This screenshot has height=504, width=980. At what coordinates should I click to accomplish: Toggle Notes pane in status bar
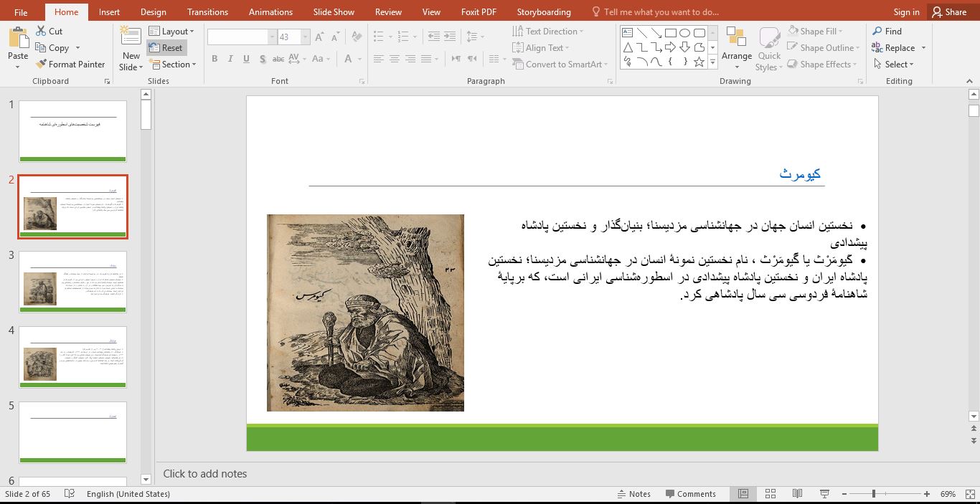[634, 494]
